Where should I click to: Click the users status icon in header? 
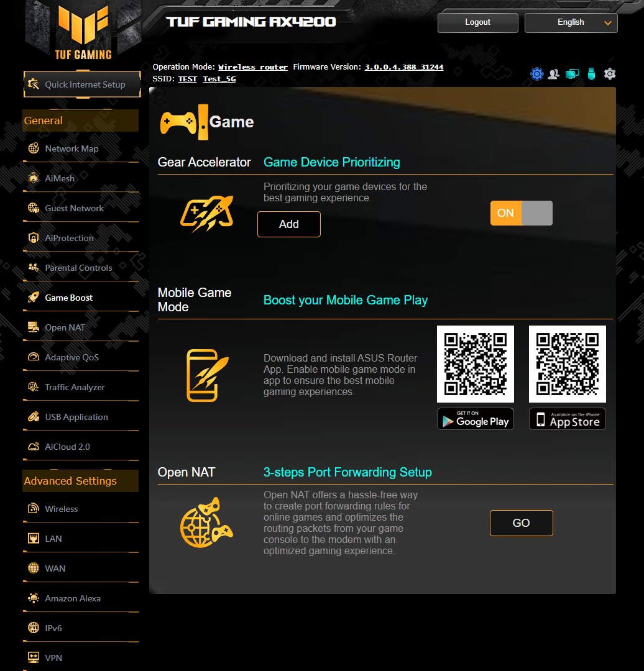554,74
